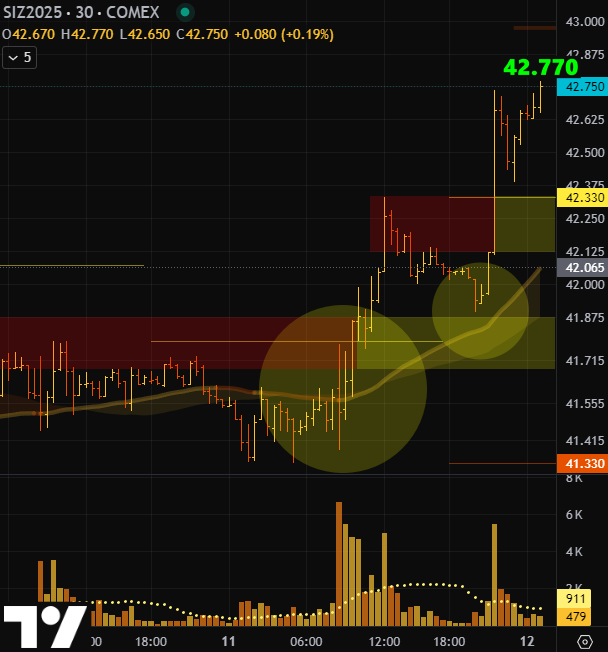Click volume value label 479

(x=576, y=616)
